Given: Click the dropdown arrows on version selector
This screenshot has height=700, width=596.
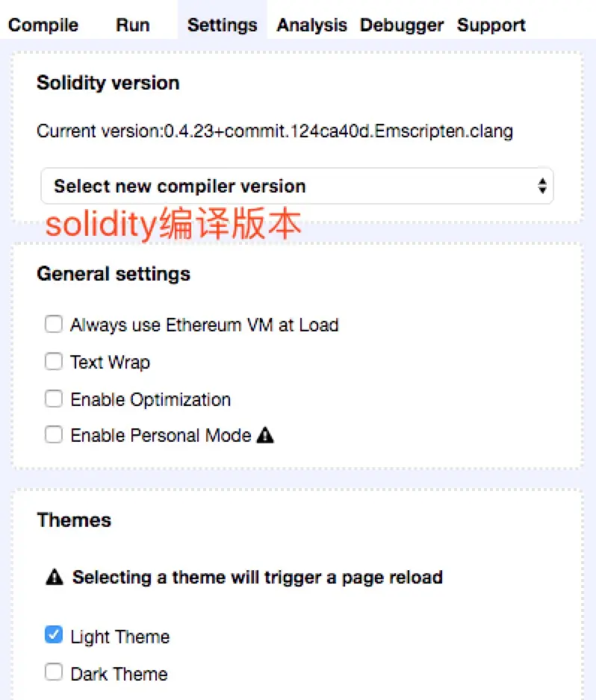Looking at the screenshot, I should point(542,186).
